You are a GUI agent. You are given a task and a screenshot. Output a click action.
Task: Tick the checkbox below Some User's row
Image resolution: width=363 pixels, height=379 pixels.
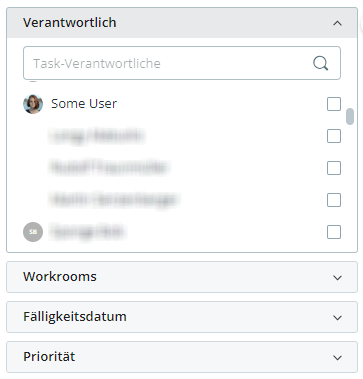pos(334,136)
